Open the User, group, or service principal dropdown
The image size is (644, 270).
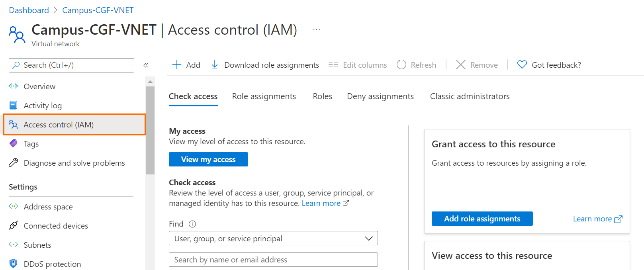(273, 238)
